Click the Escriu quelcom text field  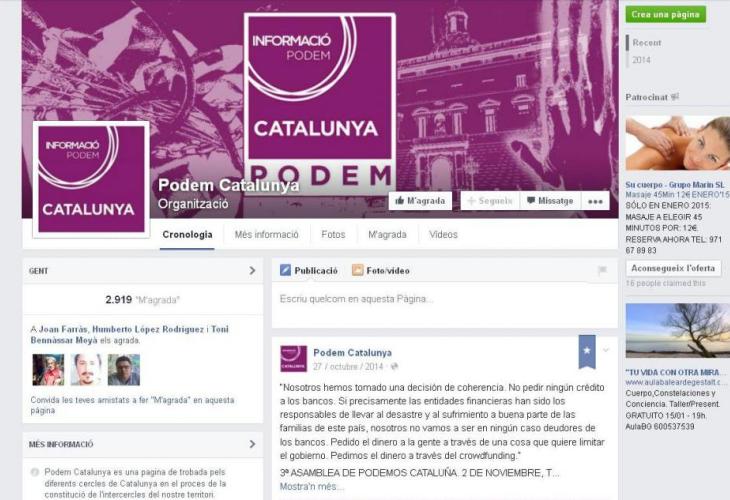445,305
